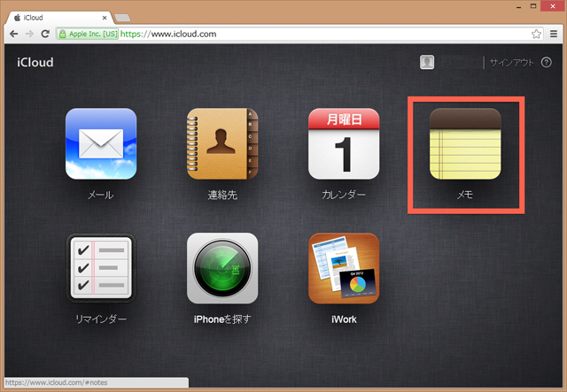Close the iCloud tab

tap(105, 18)
